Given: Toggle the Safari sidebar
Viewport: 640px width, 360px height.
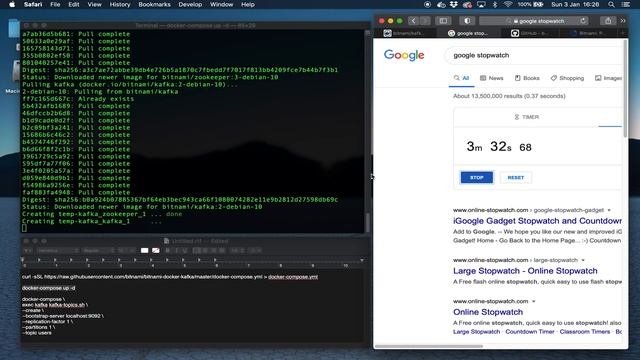Looking at the screenshot, I should 443,21.
